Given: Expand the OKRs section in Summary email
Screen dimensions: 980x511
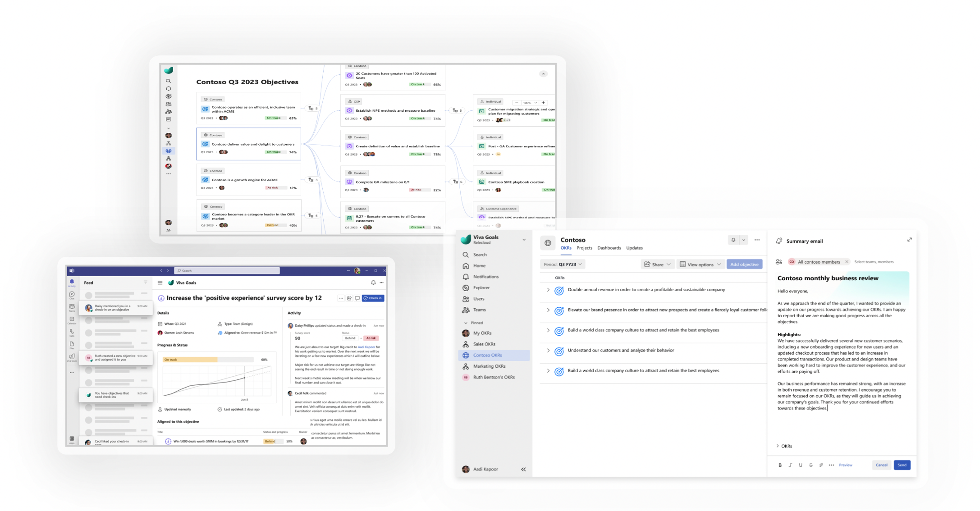Looking at the screenshot, I should click(x=778, y=446).
